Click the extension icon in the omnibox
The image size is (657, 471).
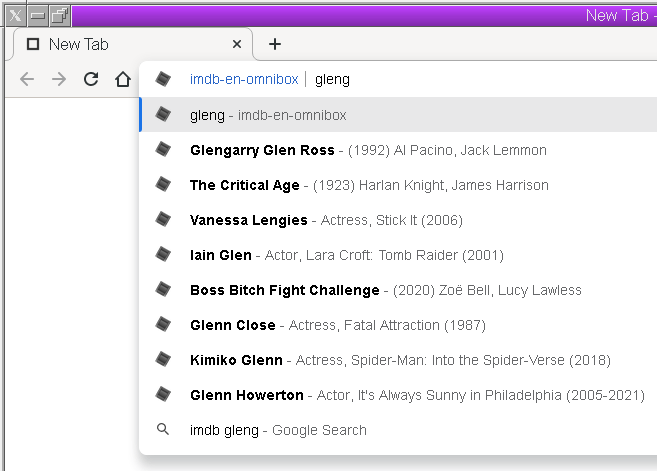tap(163, 79)
